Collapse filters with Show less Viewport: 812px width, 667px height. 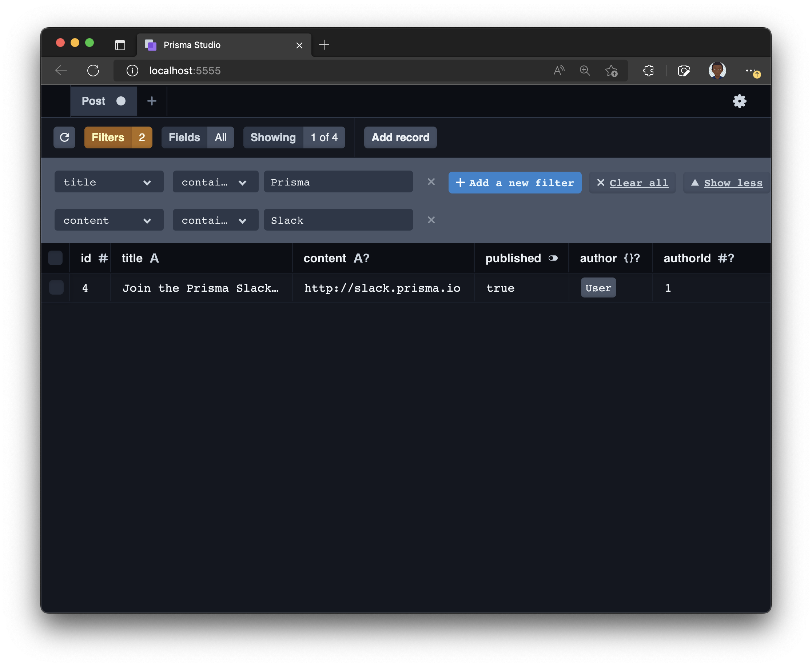(x=727, y=183)
